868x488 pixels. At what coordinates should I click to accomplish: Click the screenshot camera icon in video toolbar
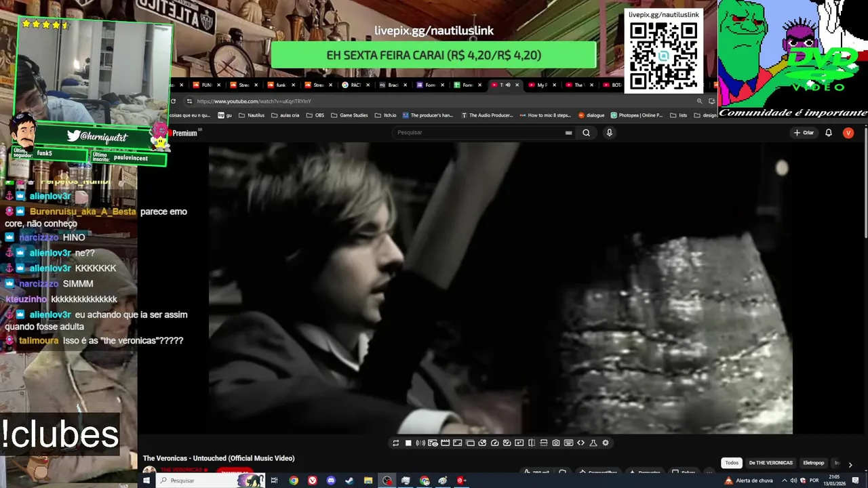coord(556,443)
